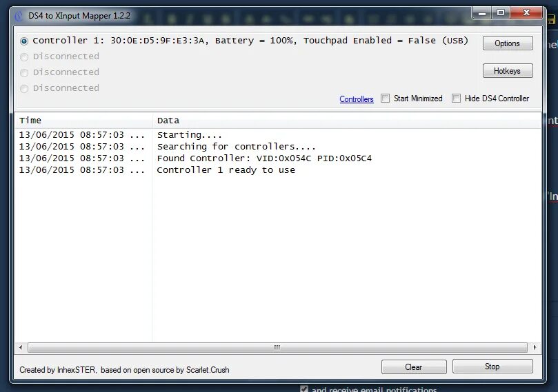Click the DS4 to XInput Mapper title icon

[x=19, y=16]
